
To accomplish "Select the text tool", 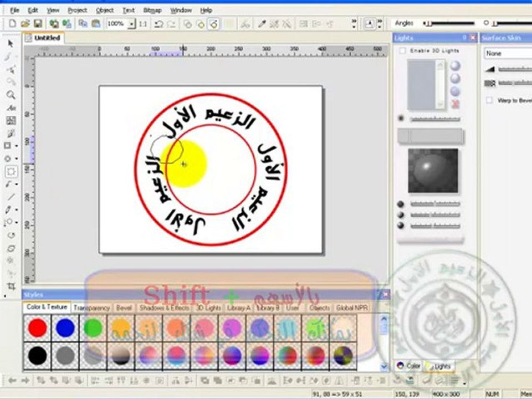I will [11, 108].
